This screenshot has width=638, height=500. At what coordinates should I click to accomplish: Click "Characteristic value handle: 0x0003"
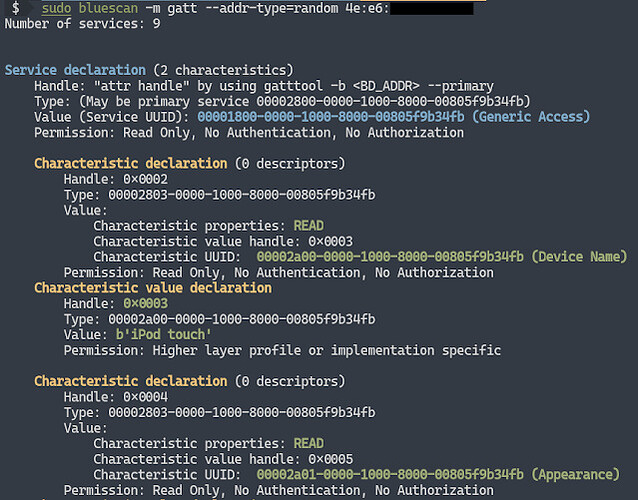pos(223,241)
